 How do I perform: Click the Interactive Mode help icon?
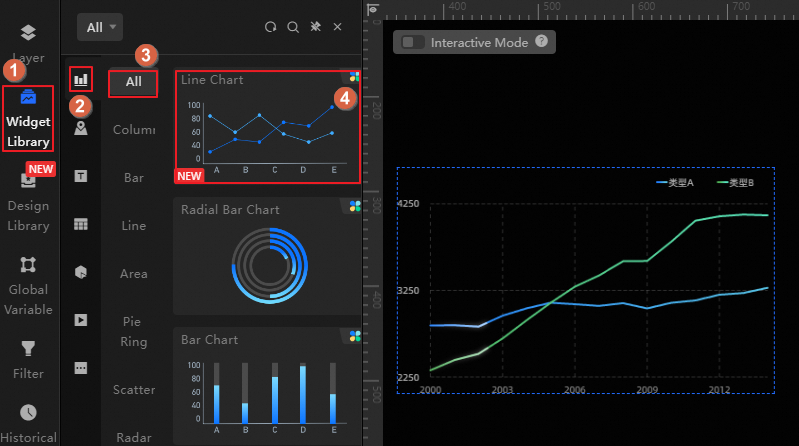(541, 41)
